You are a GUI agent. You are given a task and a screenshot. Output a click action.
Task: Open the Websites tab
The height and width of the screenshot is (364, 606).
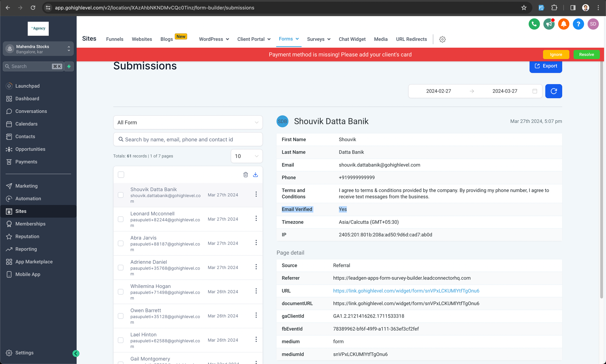(142, 39)
